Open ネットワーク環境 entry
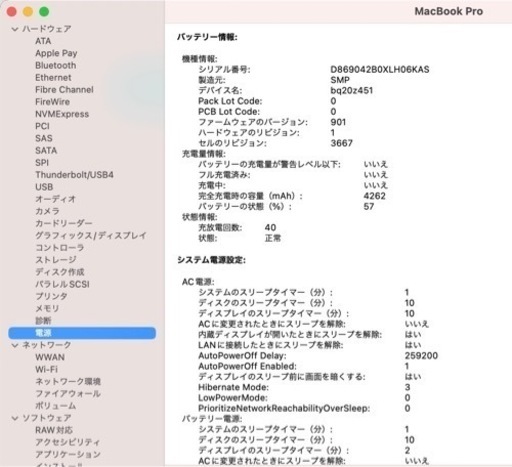Viewport: 512px width, 467px height. pos(68,382)
